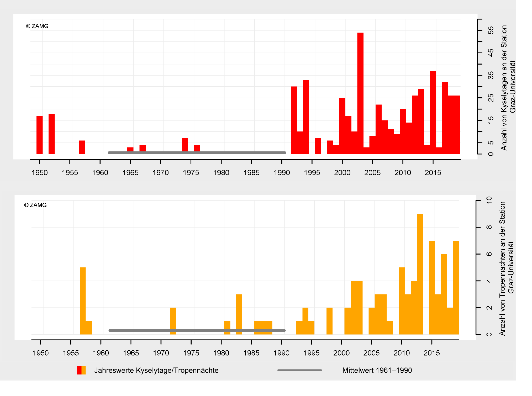The image size is (532, 396).
Task: Click the orange bar at year 1957
Action: [x=83, y=300]
